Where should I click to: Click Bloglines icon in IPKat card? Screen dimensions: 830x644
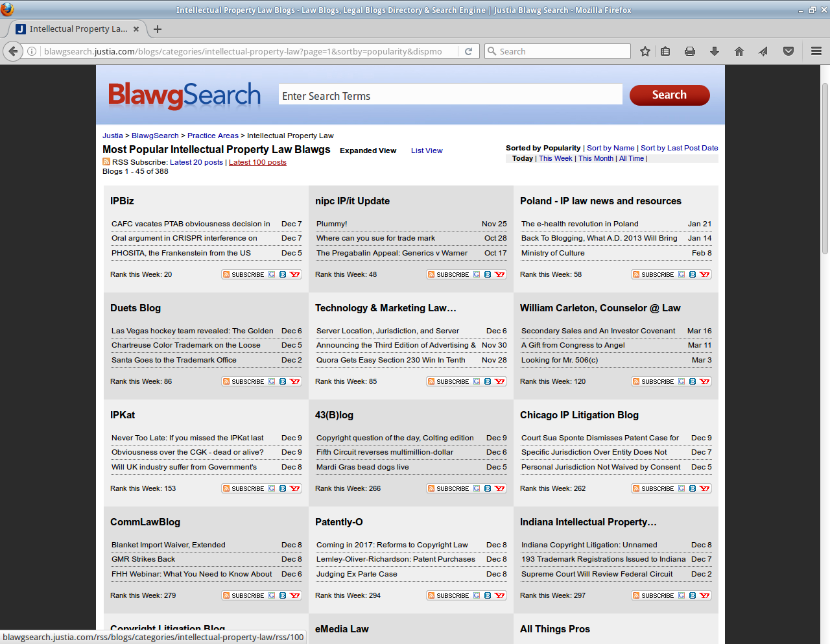coord(283,488)
